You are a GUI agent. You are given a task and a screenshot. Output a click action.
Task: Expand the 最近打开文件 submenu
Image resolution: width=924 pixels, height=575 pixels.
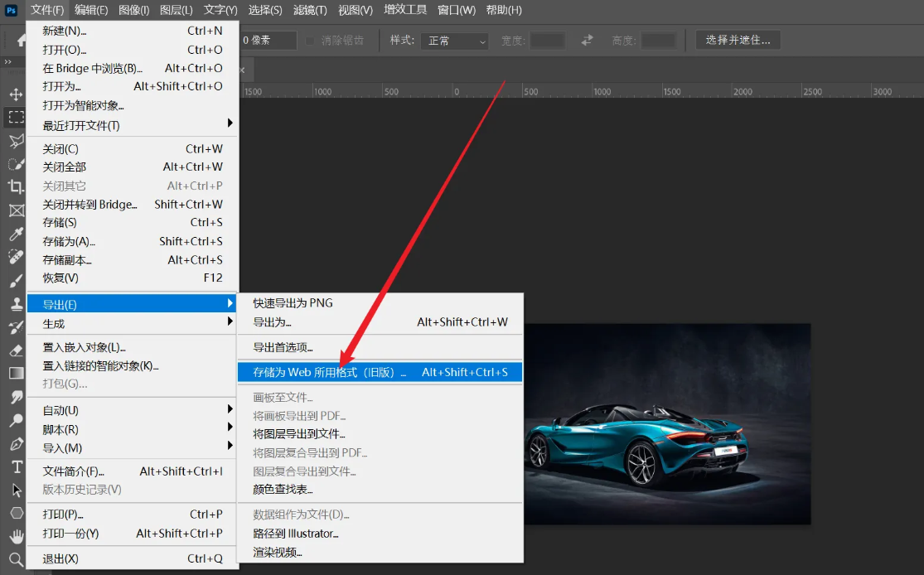[x=133, y=125]
